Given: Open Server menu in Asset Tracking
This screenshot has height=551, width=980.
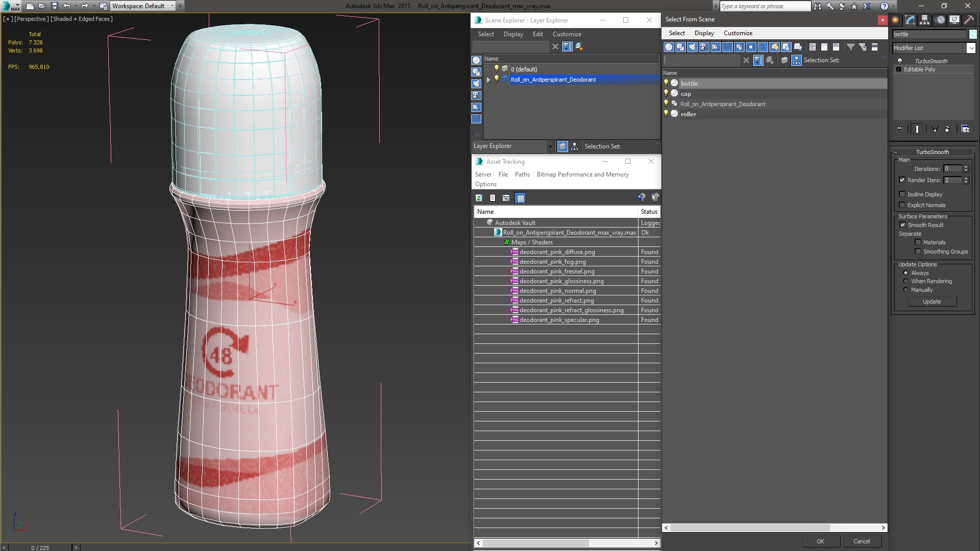Looking at the screenshot, I should click(x=483, y=174).
